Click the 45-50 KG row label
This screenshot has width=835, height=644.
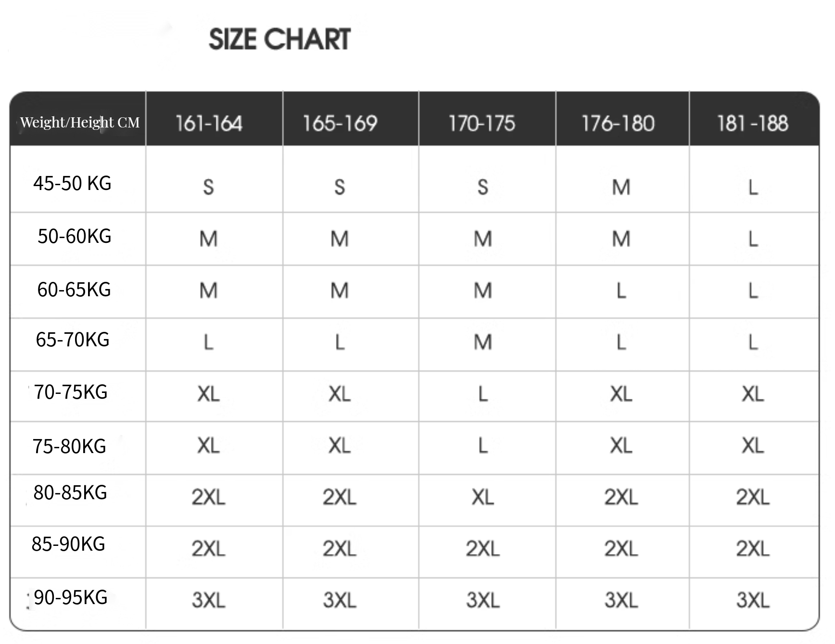(x=72, y=183)
